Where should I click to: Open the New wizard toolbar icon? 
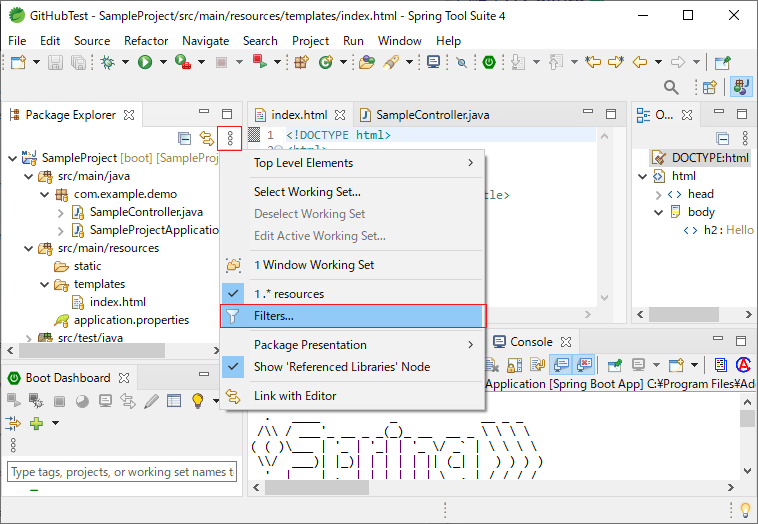[18, 62]
